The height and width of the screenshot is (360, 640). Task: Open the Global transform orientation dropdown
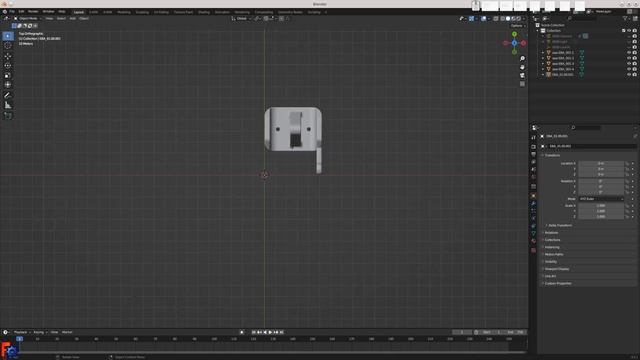(x=241, y=18)
